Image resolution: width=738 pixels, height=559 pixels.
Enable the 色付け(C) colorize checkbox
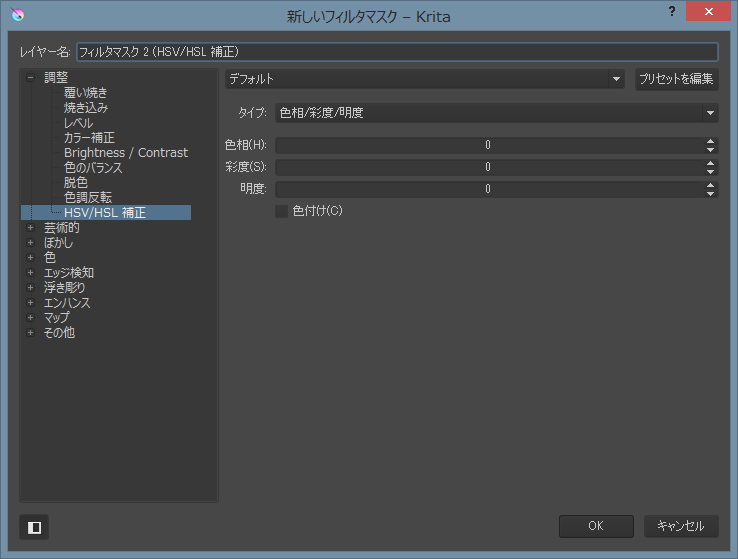281,211
